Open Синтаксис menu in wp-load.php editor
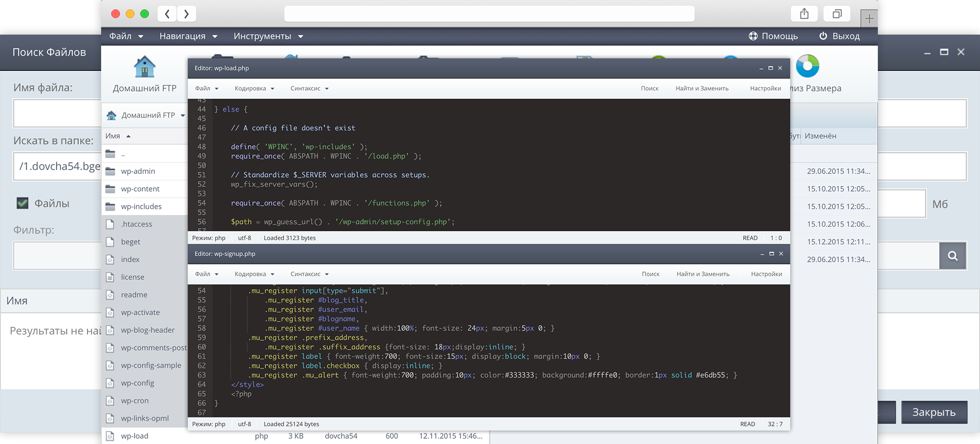980x444 pixels. 309,88
